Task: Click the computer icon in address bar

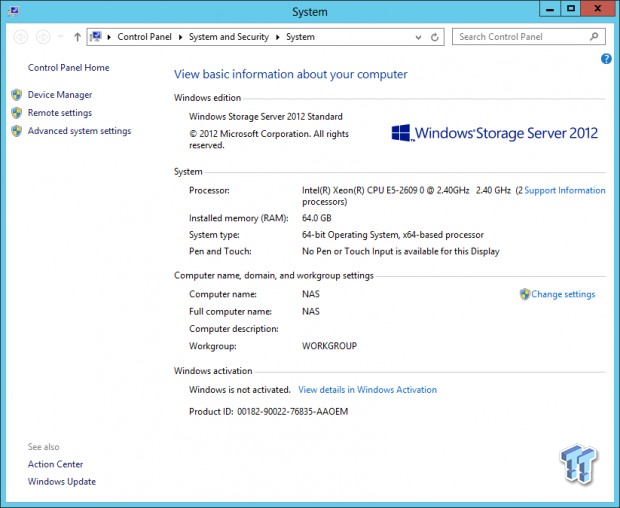Action: point(96,37)
